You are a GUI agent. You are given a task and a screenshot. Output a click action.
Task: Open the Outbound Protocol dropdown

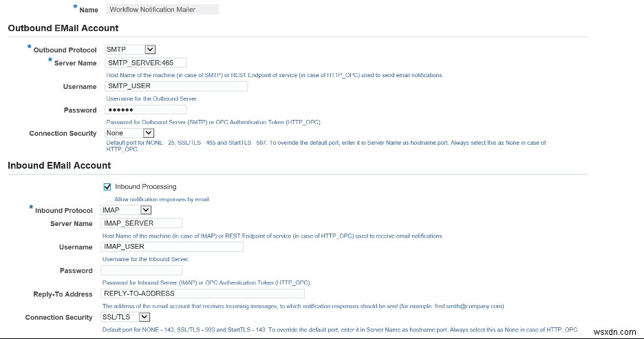coord(130,50)
